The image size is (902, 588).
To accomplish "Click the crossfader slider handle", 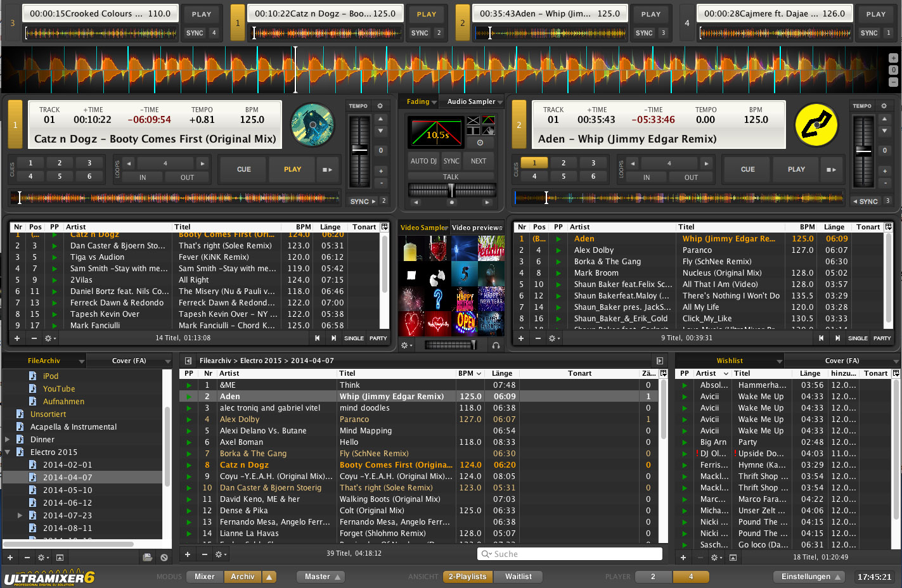I will pyautogui.click(x=451, y=190).
